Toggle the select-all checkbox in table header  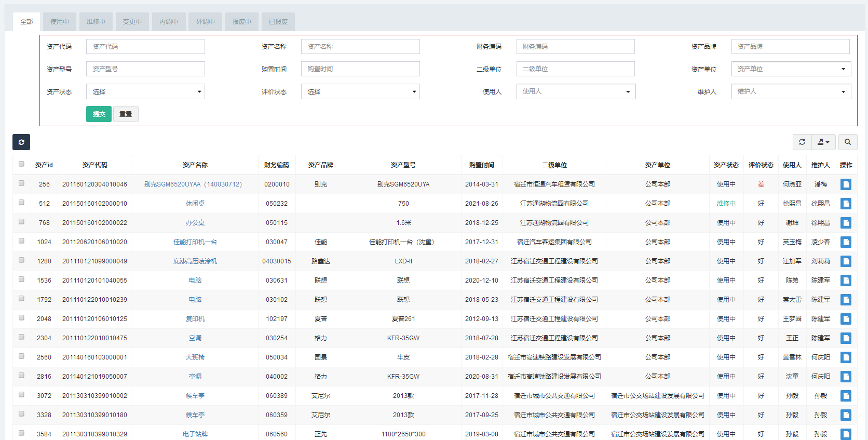[x=21, y=164]
